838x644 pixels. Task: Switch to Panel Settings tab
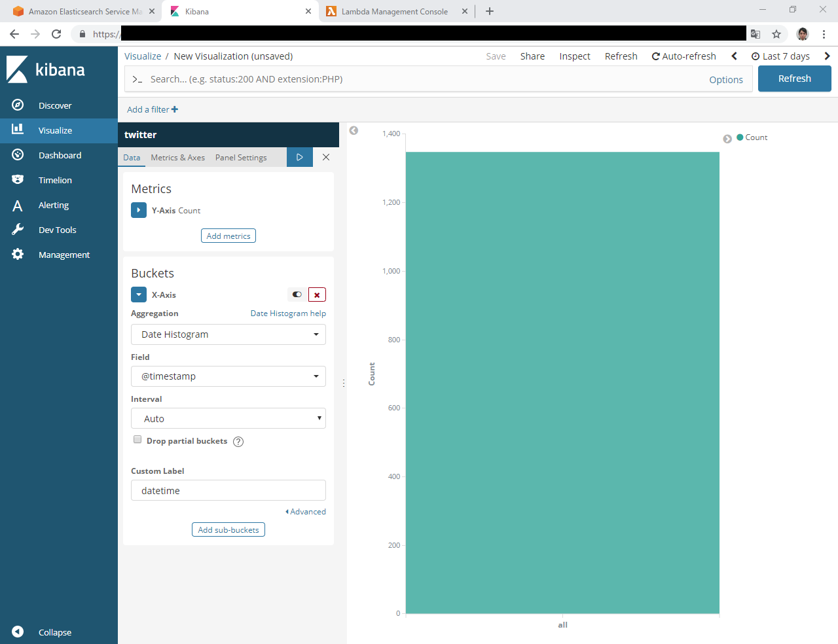pos(241,158)
